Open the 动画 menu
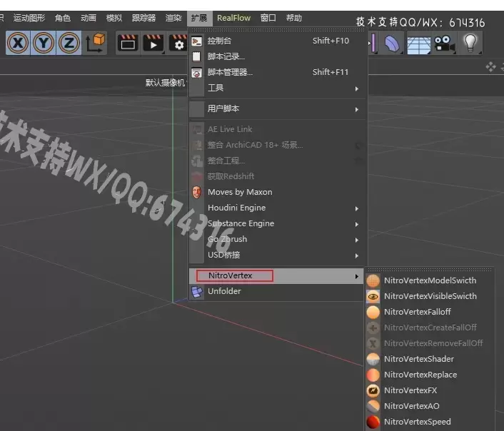504x431 pixels. click(x=89, y=18)
